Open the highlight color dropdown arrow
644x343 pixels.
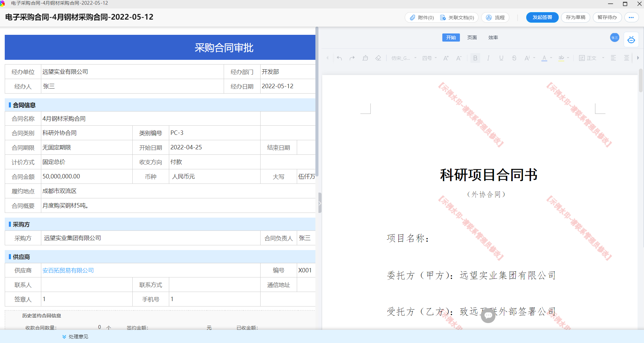[568, 58]
